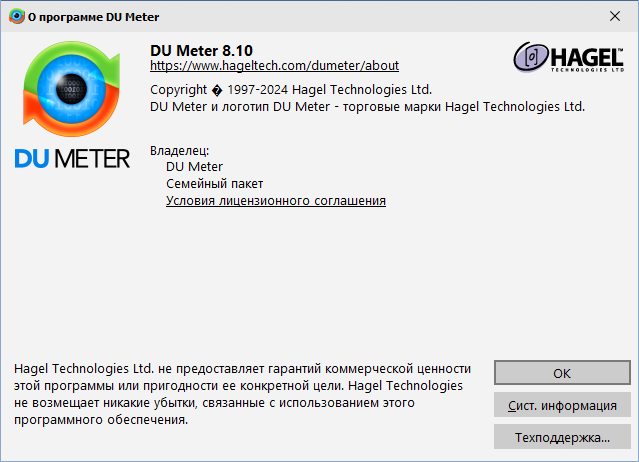This screenshot has height=462, width=639.
Task: Click the О программе DU Meter window title
Action: [93, 17]
